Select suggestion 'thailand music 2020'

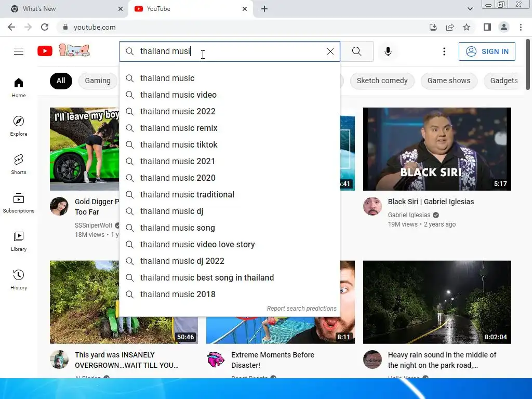[x=230, y=178]
